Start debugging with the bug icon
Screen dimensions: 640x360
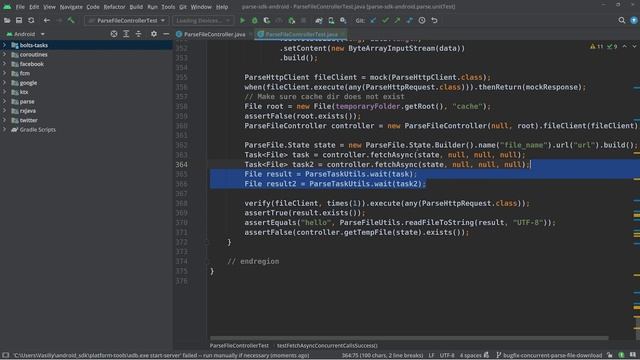pyautogui.click(x=255, y=20)
